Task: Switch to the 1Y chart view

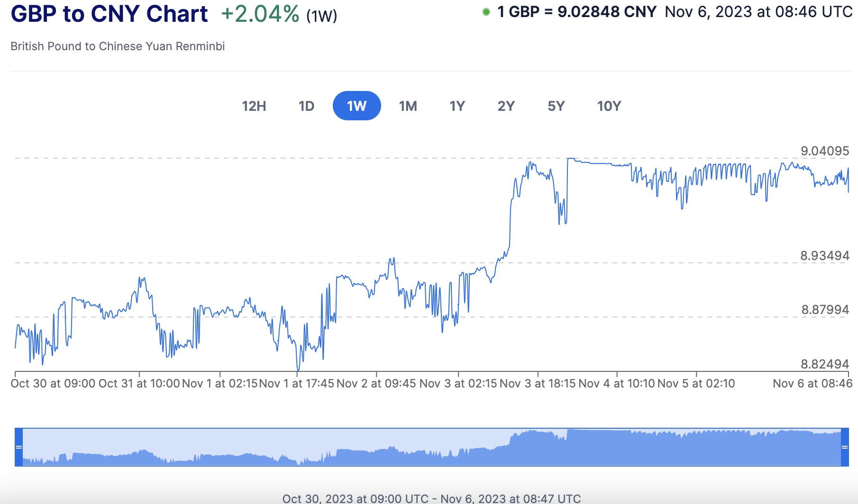Action: (457, 106)
